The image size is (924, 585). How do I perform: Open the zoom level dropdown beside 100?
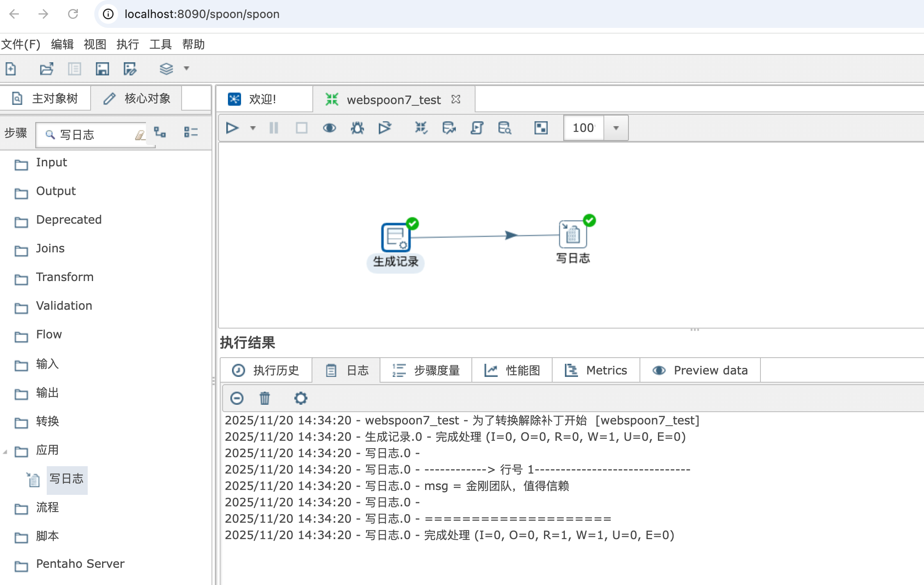tap(616, 128)
